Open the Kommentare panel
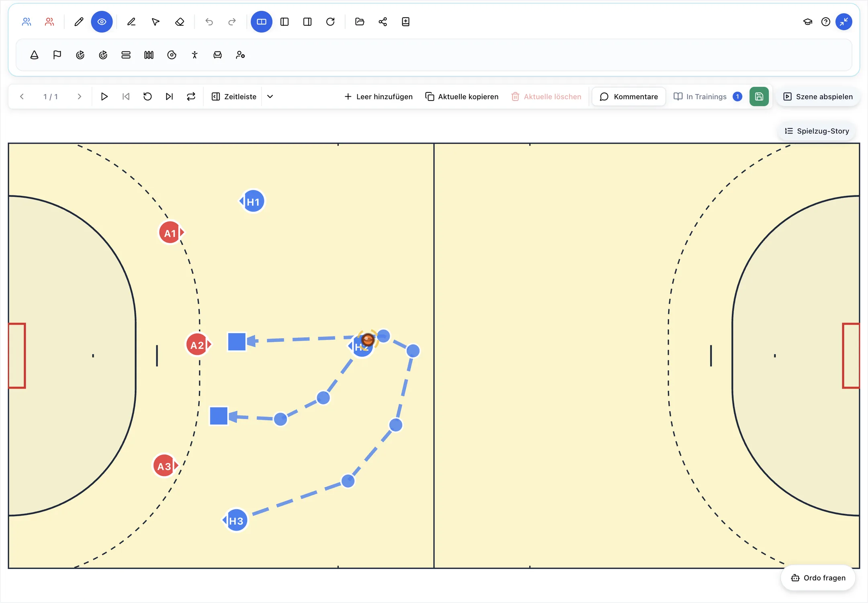 pos(629,96)
